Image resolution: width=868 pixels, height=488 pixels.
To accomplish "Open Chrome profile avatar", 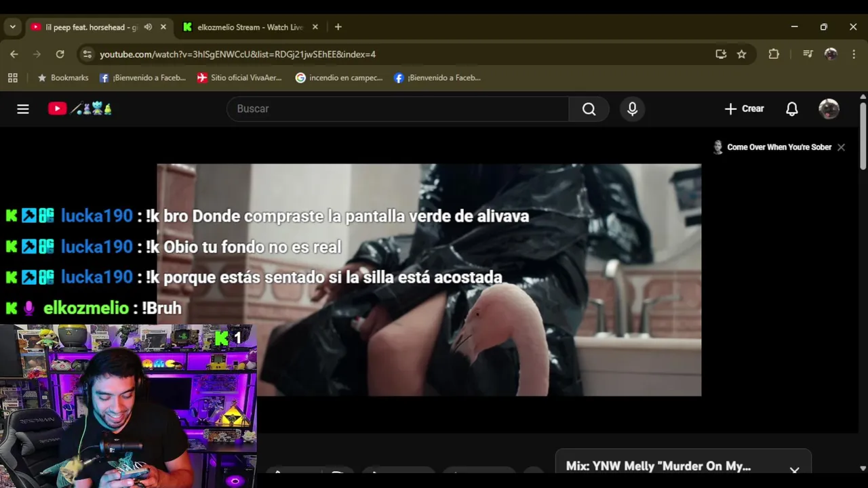I will pos(831,54).
